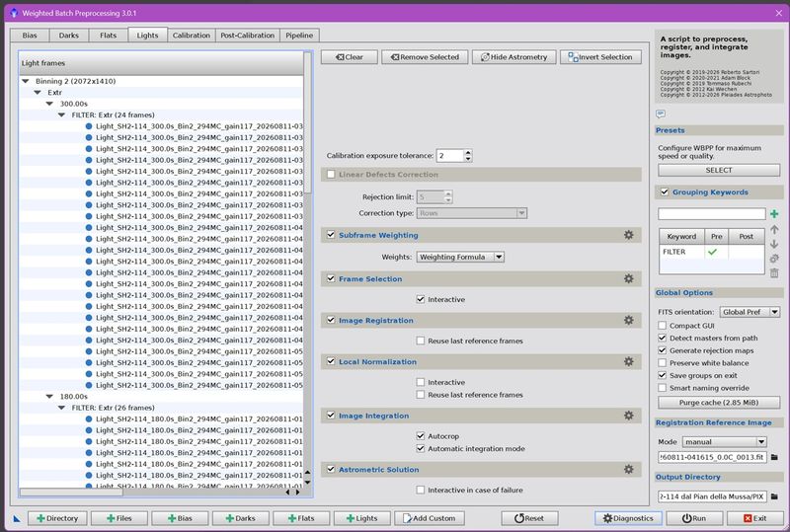Open keyword settings gear icon beside table

click(x=774, y=259)
